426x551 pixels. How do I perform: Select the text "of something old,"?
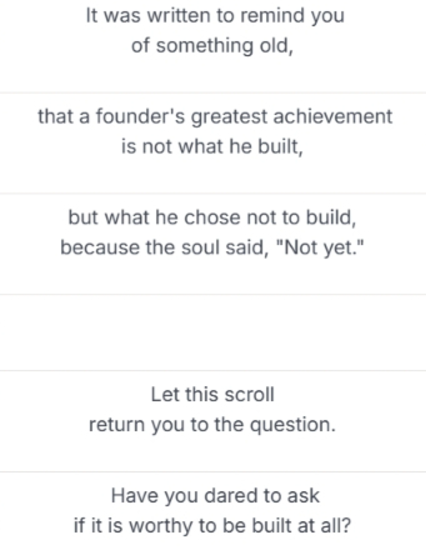point(212,46)
